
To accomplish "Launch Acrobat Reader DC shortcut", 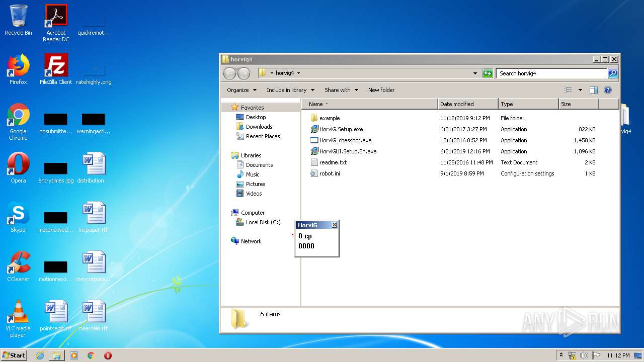I will (x=56, y=23).
